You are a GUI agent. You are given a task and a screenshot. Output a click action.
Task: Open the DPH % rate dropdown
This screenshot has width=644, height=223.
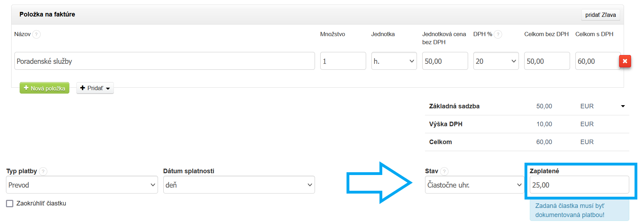[496, 61]
